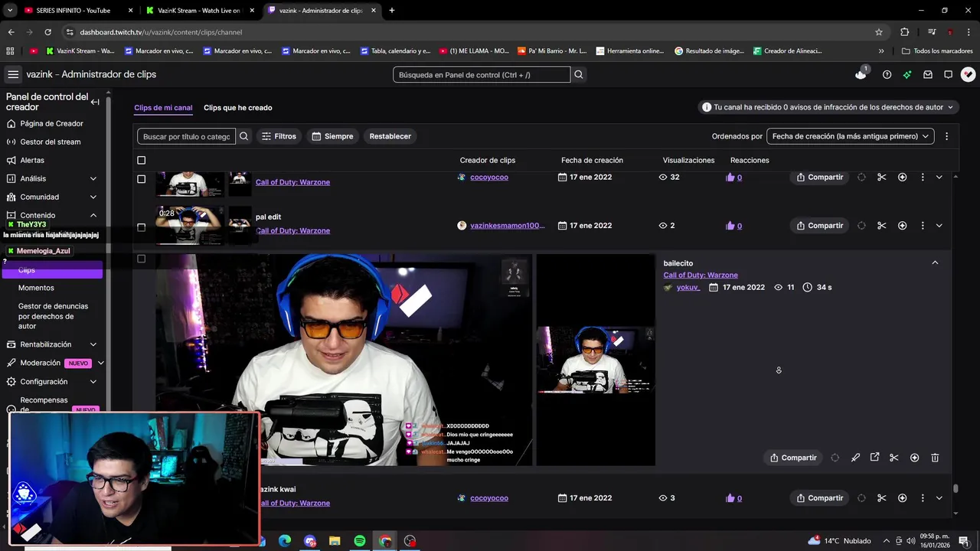Open Microsoft Edge from the taskbar
Viewport: 980px width, 551px height.
tap(284, 541)
